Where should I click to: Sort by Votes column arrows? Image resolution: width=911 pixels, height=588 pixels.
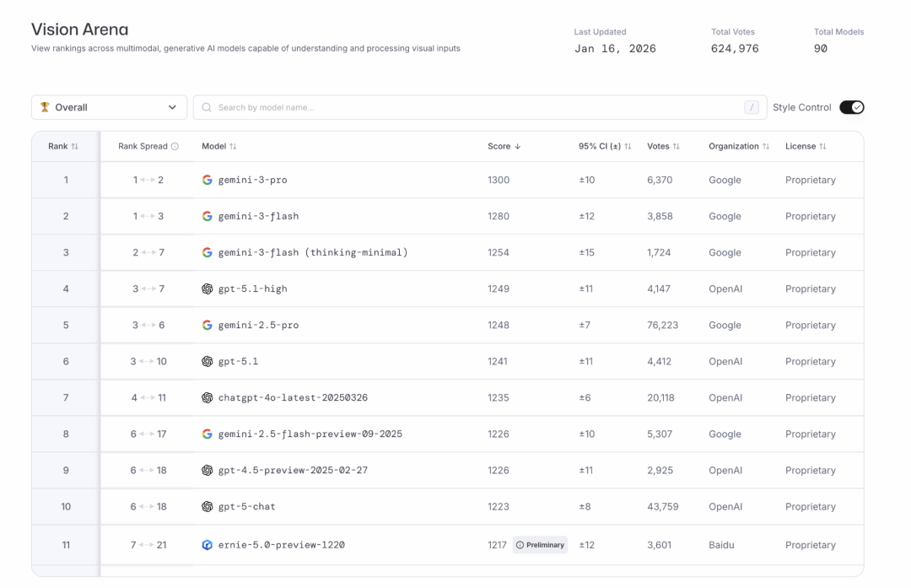[x=677, y=147]
